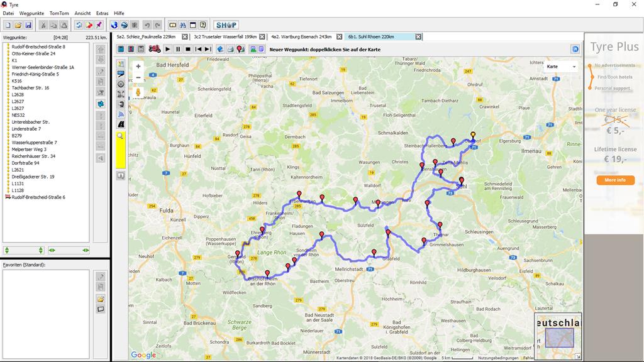The image size is (644, 362).
Task: Open the Karte map type dropdown
Action: click(561, 67)
